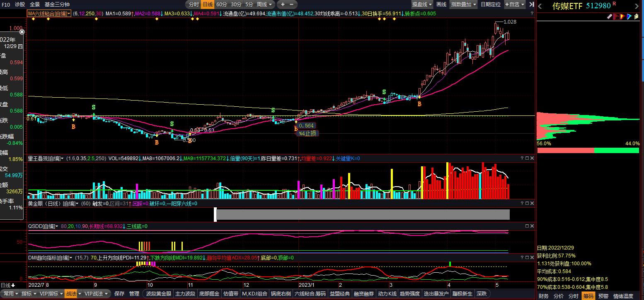This screenshot has height=300, width=644.
Task: Open the 财务 tab
Action: pos(543,296)
